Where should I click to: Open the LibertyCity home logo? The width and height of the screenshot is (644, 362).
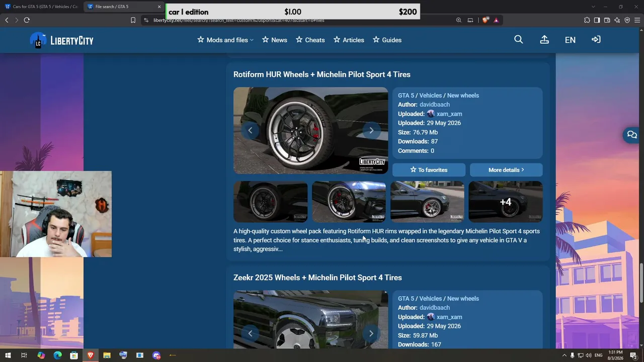tap(61, 40)
